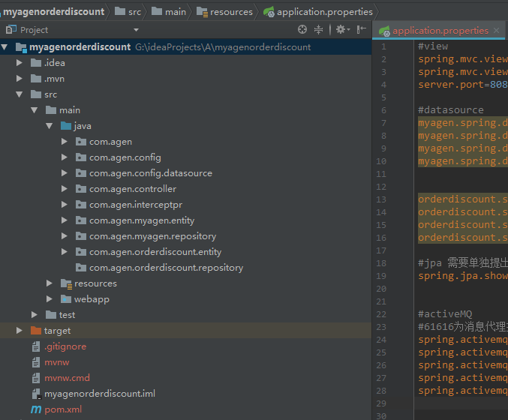
Task: Expand the com.agen.controller package
Action: pos(65,189)
